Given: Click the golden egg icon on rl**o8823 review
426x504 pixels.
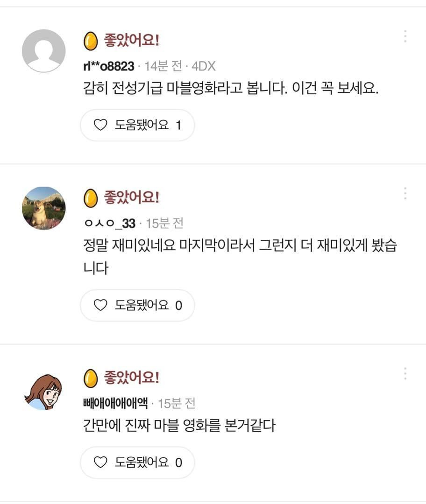Looking at the screenshot, I should pos(91,41).
